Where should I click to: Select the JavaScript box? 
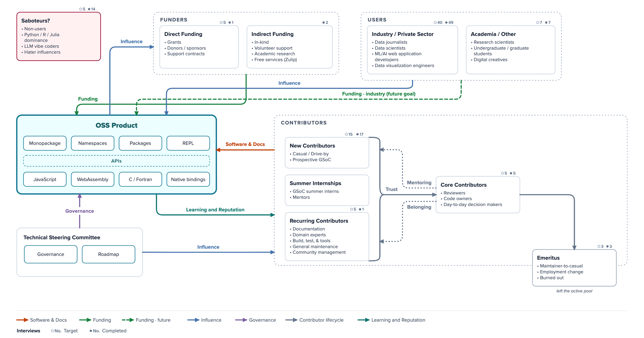point(45,179)
